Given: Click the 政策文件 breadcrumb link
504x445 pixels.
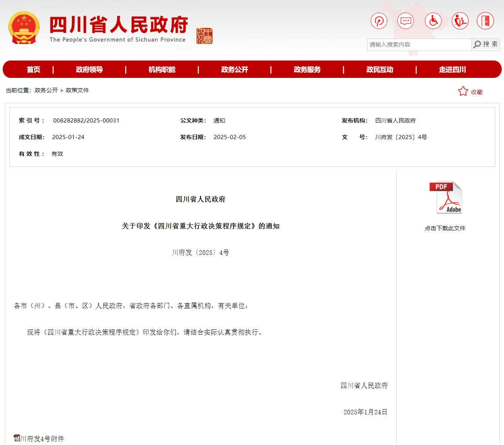Looking at the screenshot, I should tap(77, 90).
